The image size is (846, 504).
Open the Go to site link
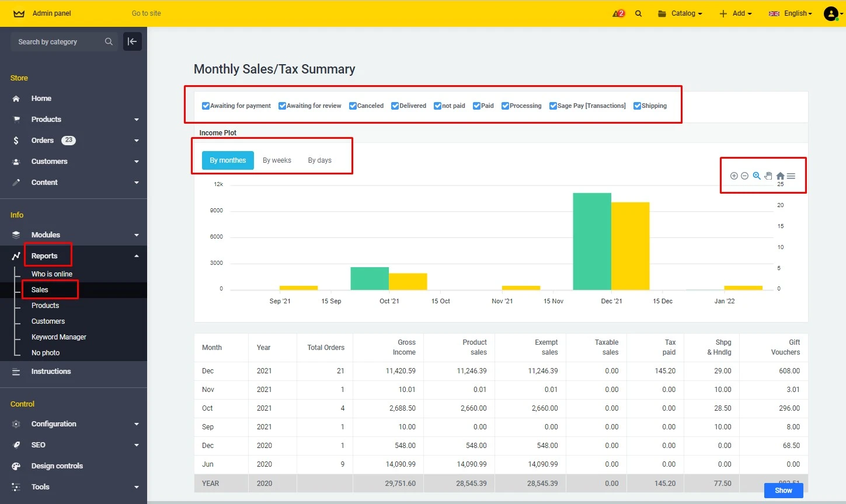click(146, 13)
